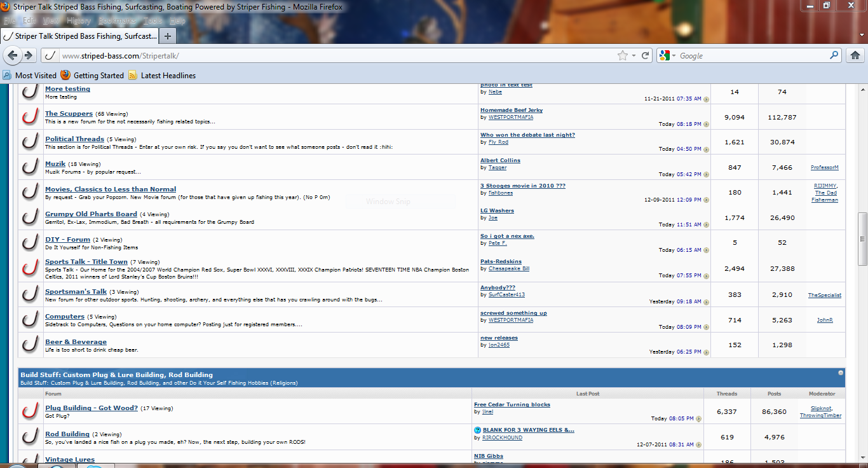The image size is (868, 468).
Task: Click inside the URL address bar
Action: point(318,56)
